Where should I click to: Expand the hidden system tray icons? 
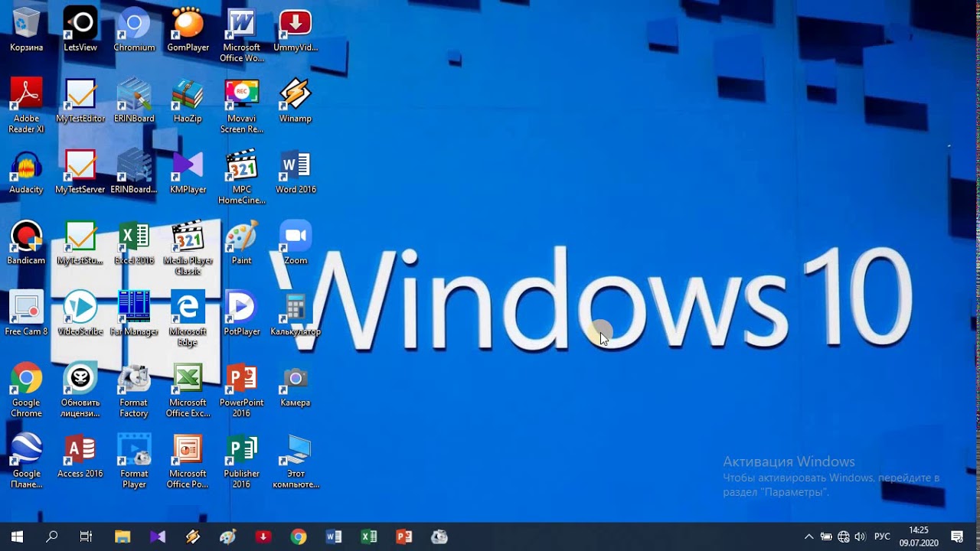click(808, 536)
